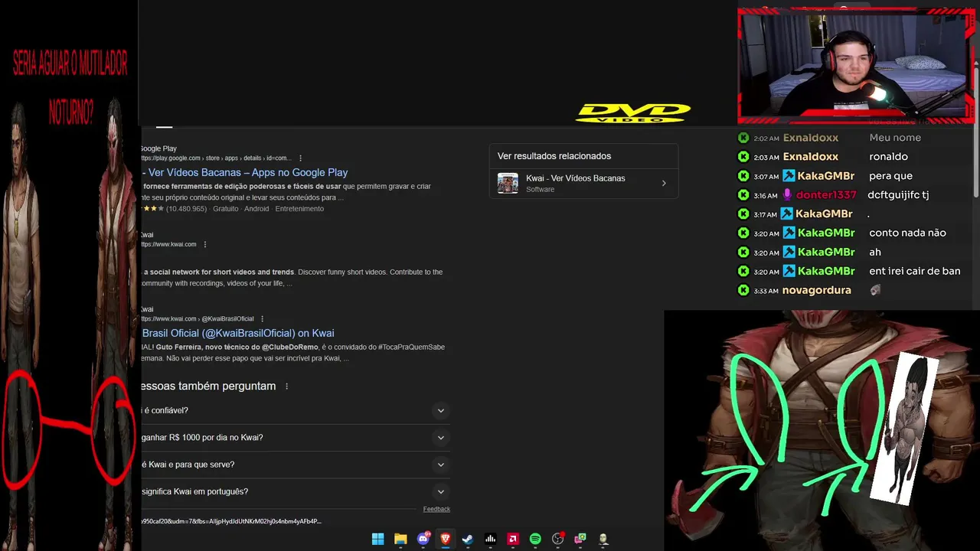The width and height of the screenshot is (980, 551).
Task: Click the Feedback link under questions
Action: coord(436,509)
